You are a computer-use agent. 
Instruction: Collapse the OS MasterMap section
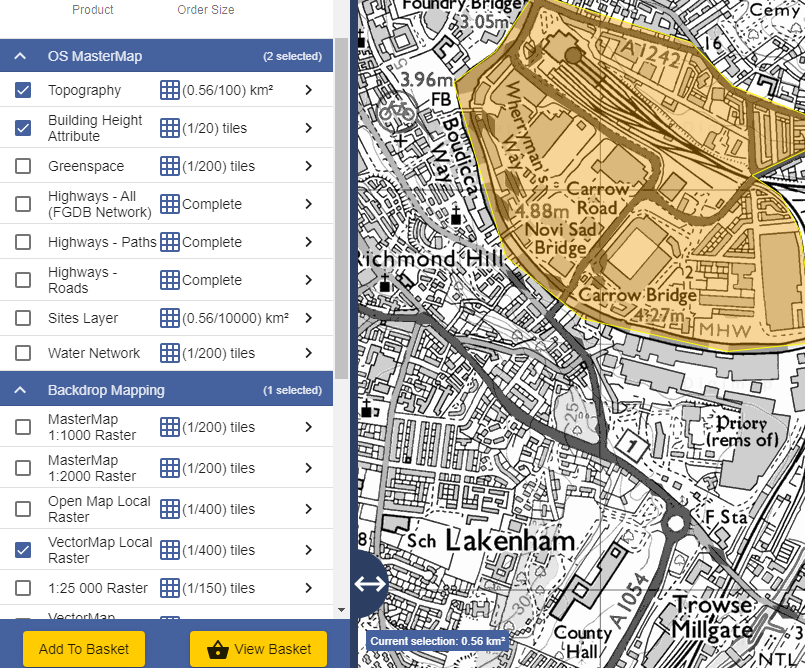(x=20, y=56)
